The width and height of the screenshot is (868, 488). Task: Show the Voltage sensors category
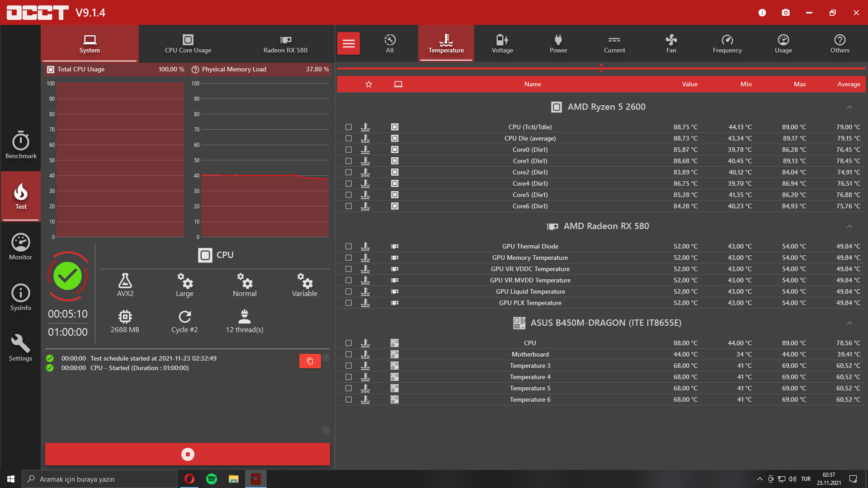click(502, 43)
